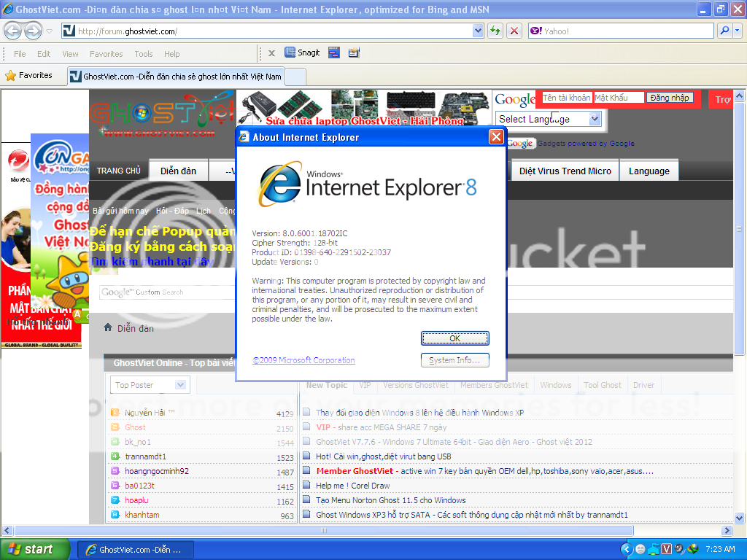
Task: Open user hoaplu profile link
Action: coord(136,500)
